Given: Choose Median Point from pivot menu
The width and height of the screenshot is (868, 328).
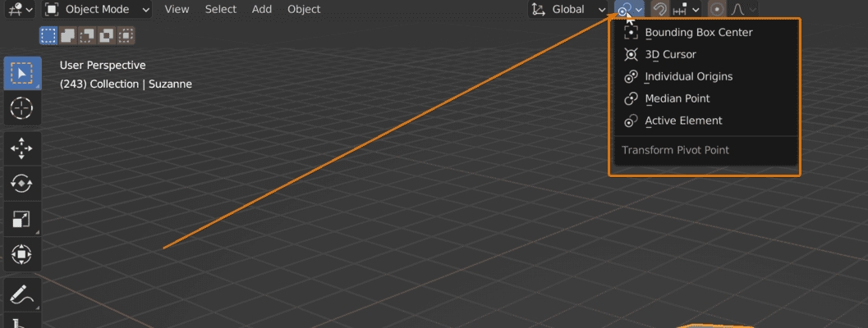Looking at the screenshot, I should (677, 98).
